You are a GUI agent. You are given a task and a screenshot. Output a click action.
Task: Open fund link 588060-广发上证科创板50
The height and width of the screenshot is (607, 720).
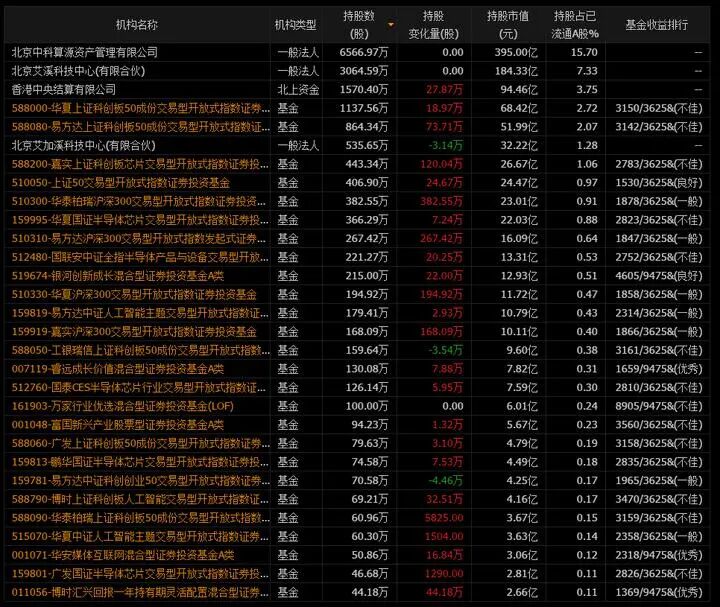tap(141, 443)
